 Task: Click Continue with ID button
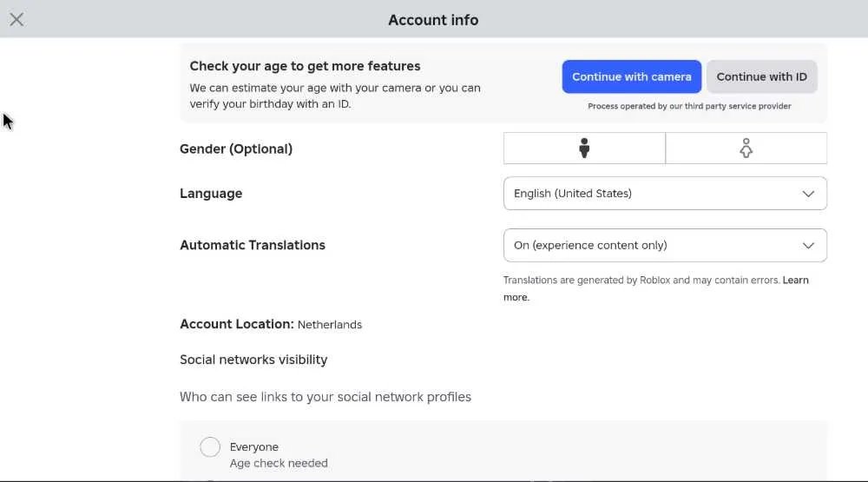point(762,76)
